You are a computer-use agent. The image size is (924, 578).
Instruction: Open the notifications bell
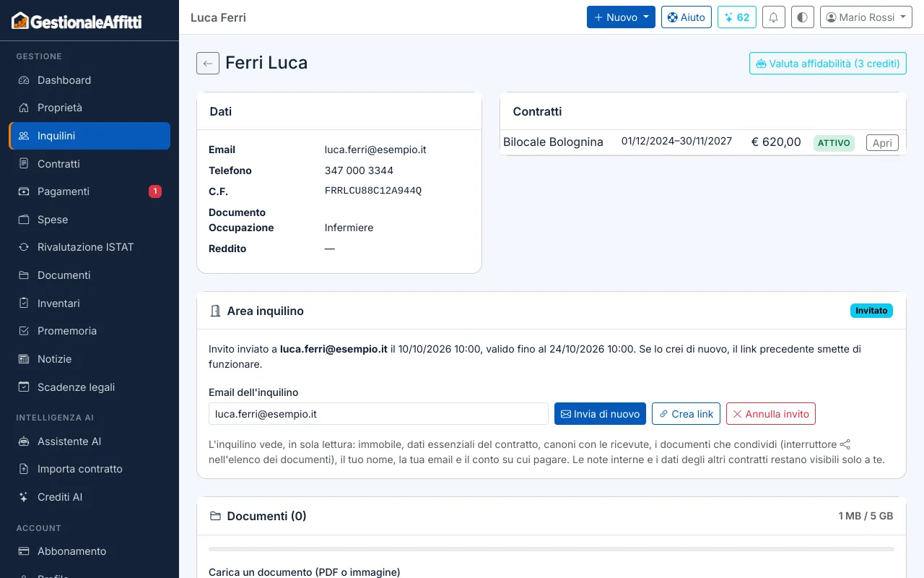pos(774,17)
